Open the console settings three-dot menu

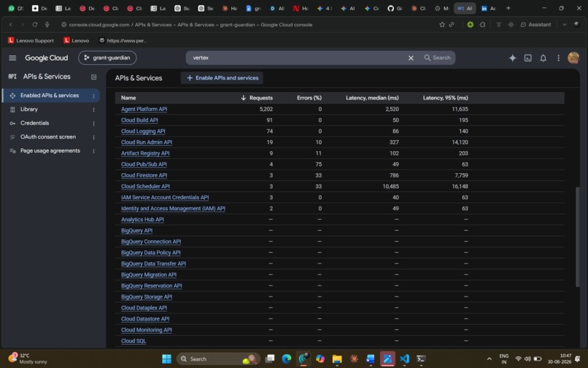point(558,58)
